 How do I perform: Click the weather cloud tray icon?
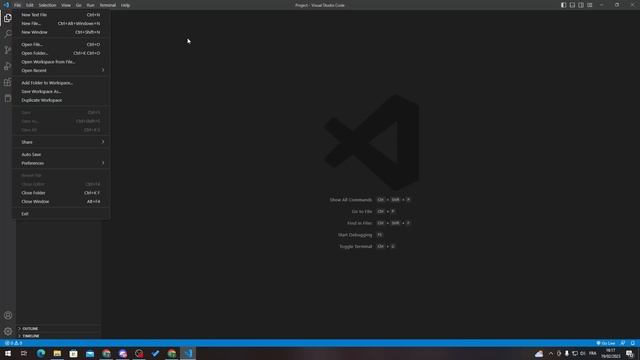[x=539, y=354]
